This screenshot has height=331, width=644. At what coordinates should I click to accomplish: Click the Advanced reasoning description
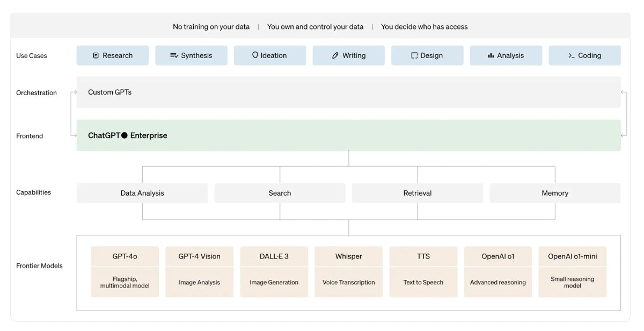498,282
